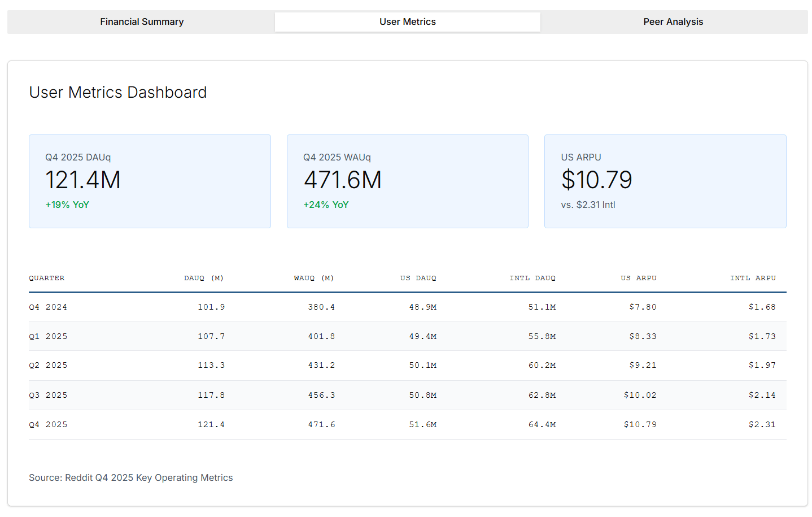This screenshot has height=517, width=812.
Task: Click the "US DAUQ" column header
Action: pos(418,278)
